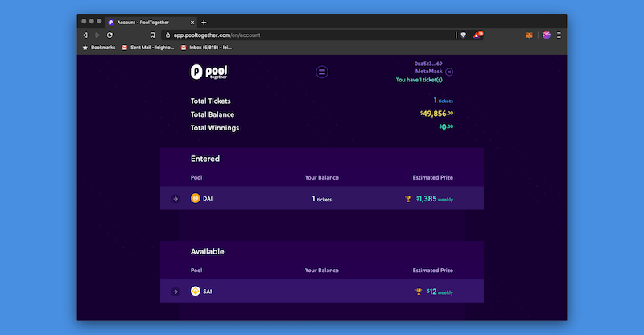Open the PoolTogether hamburger menu

(x=322, y=72)
